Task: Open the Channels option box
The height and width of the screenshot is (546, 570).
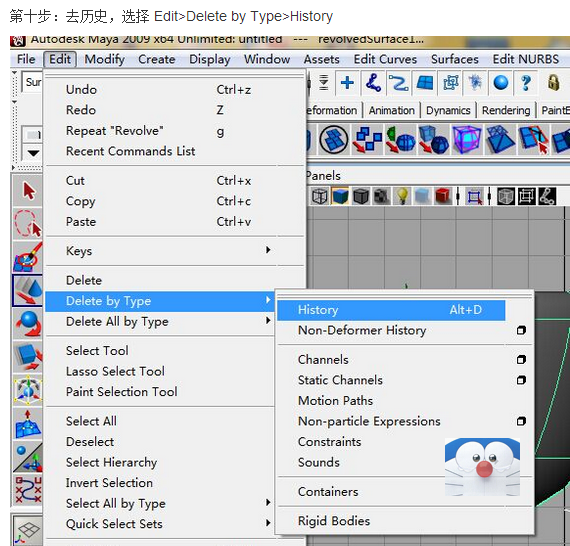Action: point(521,360)
